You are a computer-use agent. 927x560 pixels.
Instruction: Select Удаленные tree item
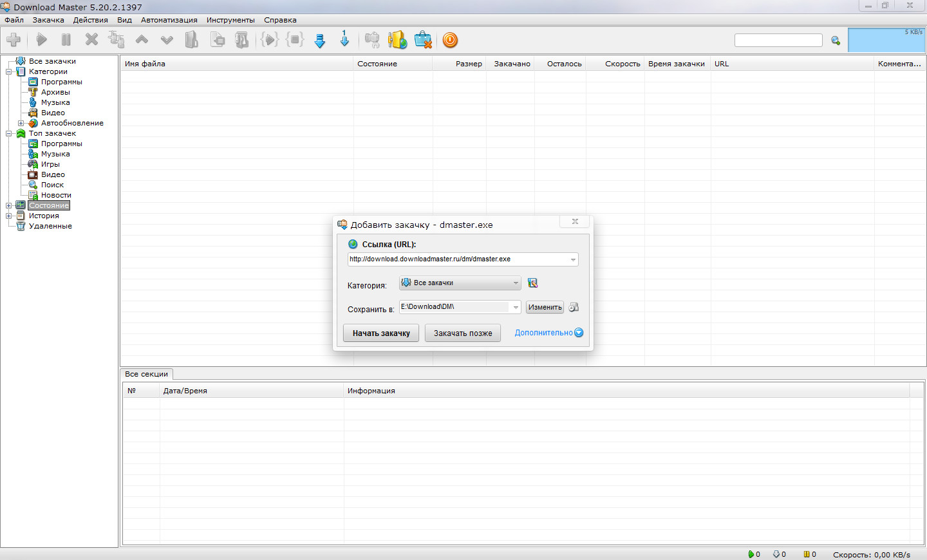click(x=50, y=226)
